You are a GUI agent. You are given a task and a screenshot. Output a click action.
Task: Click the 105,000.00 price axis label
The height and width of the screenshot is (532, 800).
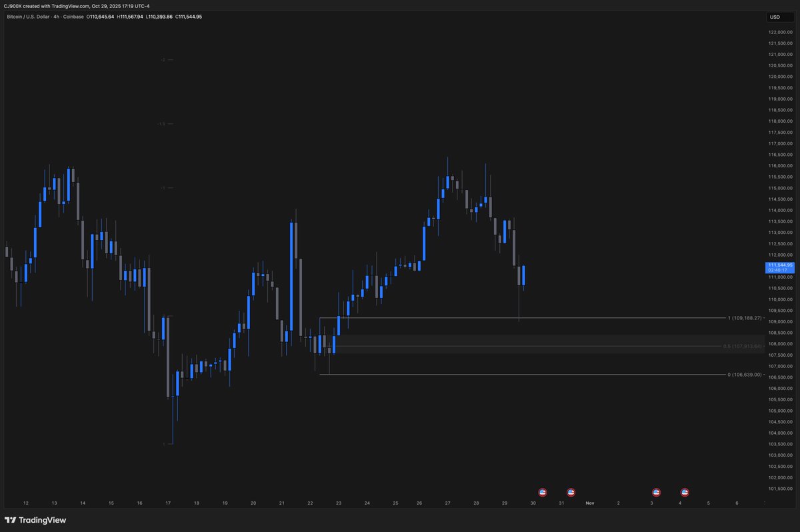click(780, 411)
